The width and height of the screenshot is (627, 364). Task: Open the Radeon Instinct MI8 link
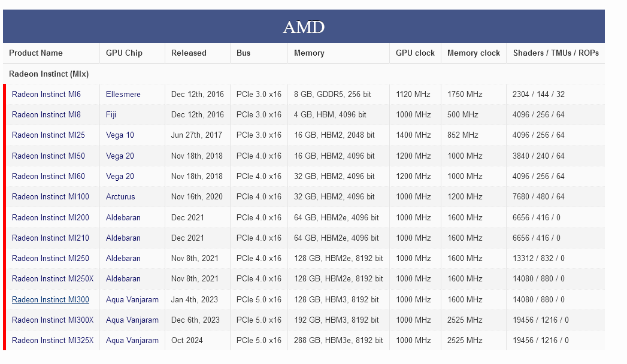pyautogui.click(x=46, y=114)
